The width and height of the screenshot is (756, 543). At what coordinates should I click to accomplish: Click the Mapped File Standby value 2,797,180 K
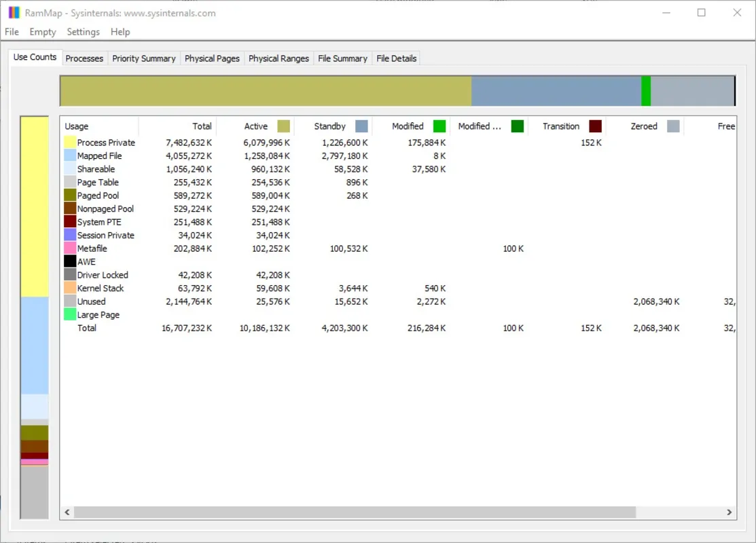[x=344, y=155]
